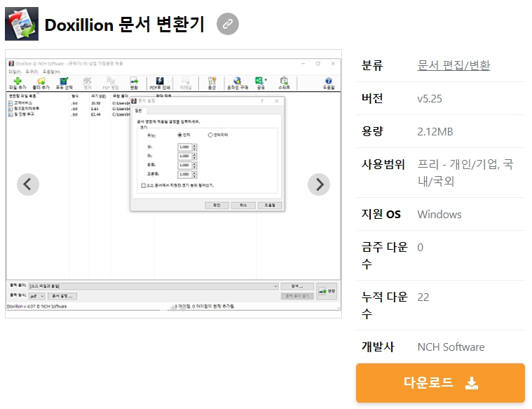Click the 도움말 Help button in dialog
This screenshot has height=409, width=532.
(270, 205)
